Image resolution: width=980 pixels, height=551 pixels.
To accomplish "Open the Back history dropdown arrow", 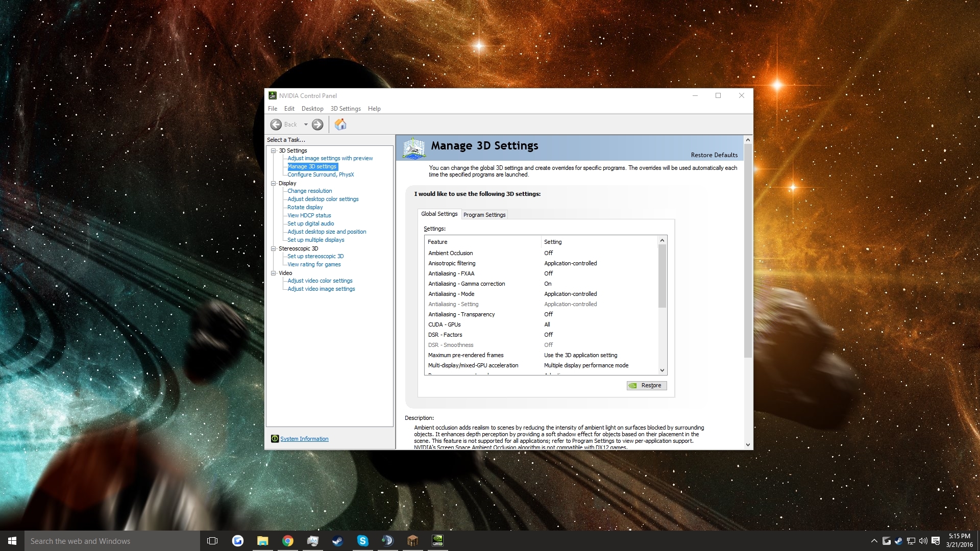I will tap(306, 124).
